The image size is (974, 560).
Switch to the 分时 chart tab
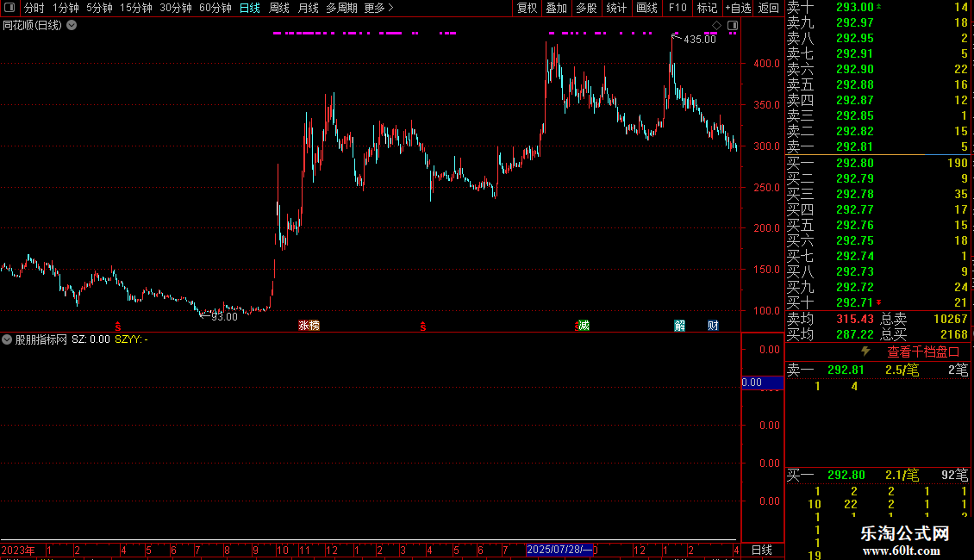[x=34, y=8]
